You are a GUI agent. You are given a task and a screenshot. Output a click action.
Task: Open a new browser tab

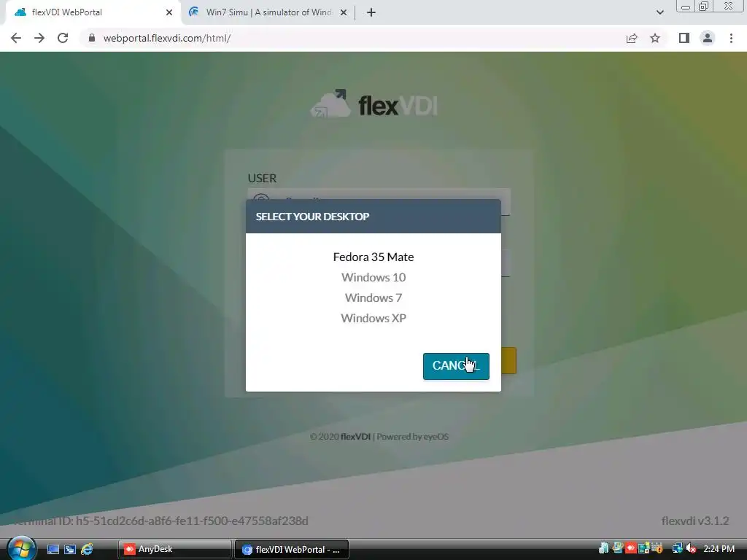coord(371,12)
